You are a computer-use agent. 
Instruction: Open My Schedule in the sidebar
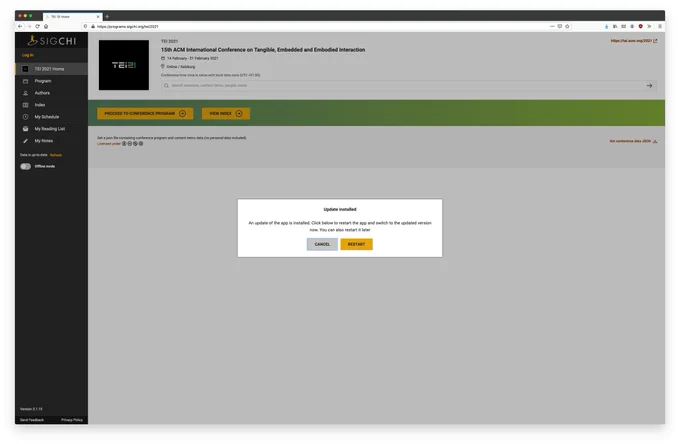point(51,117)
